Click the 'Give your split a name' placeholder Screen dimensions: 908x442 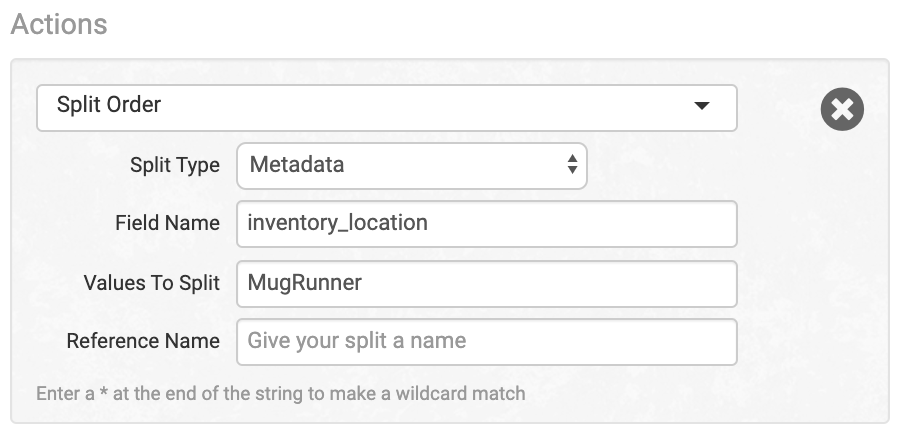coord(357,341)
